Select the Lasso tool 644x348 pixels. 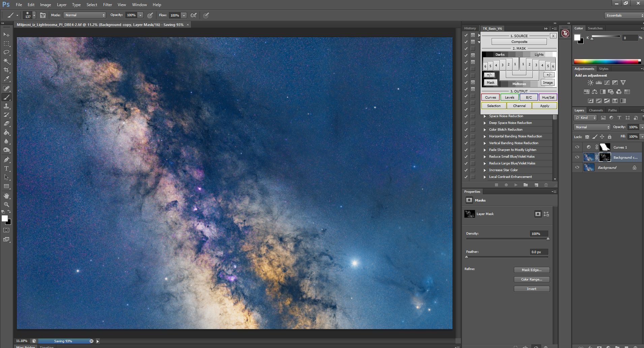6,52
